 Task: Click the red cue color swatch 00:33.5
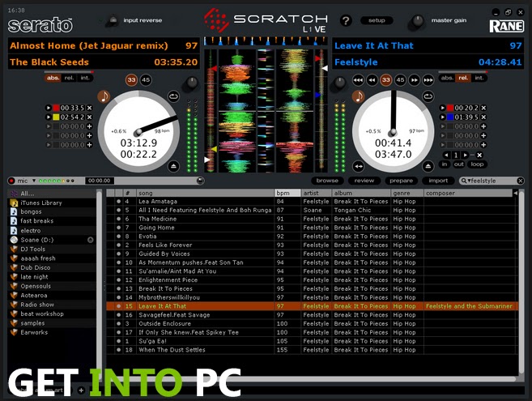point(56,108)
